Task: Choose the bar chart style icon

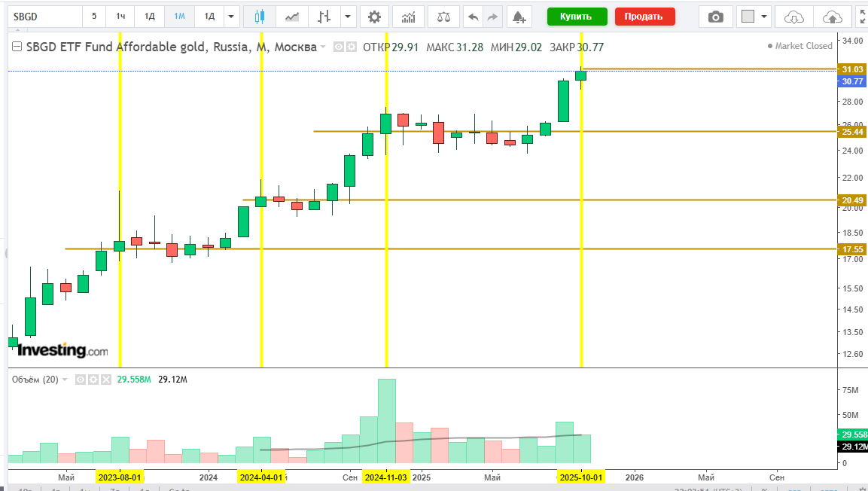Action: tap(324, 17)
